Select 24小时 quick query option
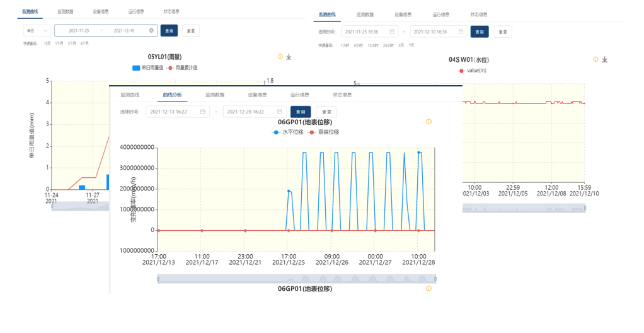Viewport: 644px width, 333px height. (388, 45)
